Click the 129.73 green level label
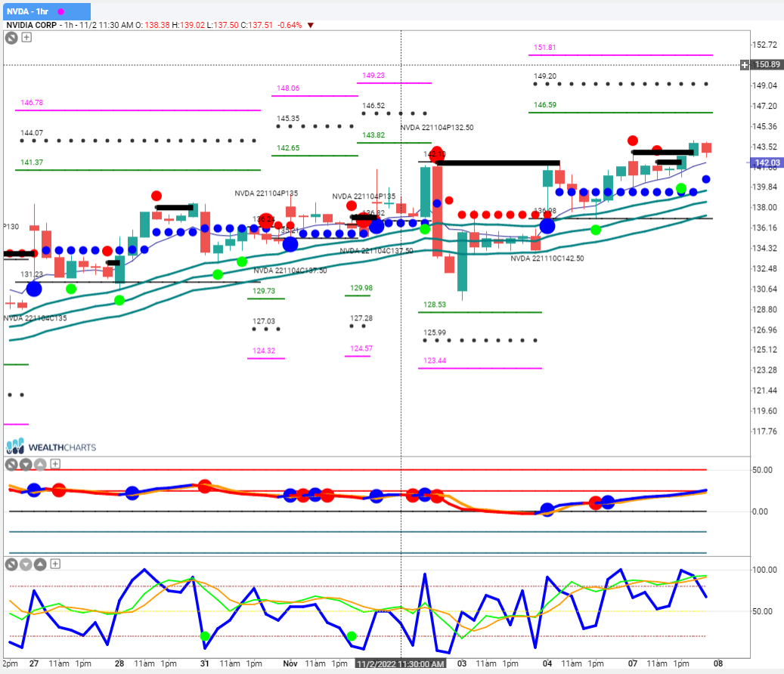Viewport: 784px width, 674px height. 264,291
